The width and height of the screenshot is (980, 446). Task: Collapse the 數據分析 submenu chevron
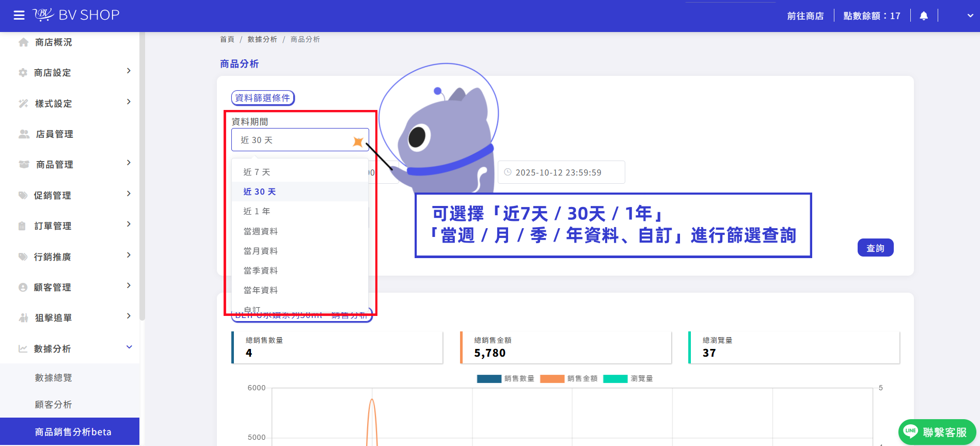[129, 347]
